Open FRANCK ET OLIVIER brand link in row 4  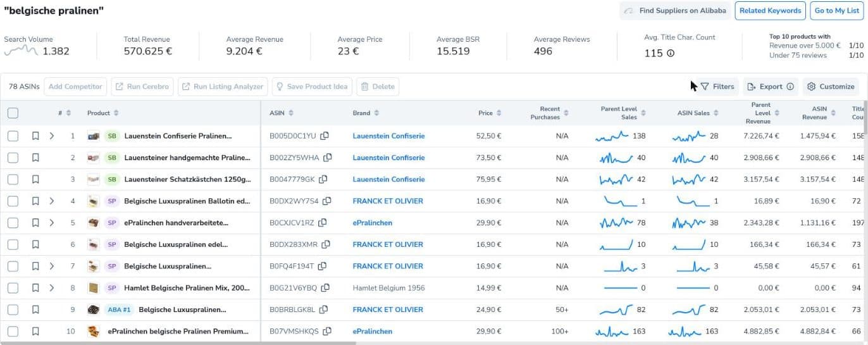[x=388, y=201]
